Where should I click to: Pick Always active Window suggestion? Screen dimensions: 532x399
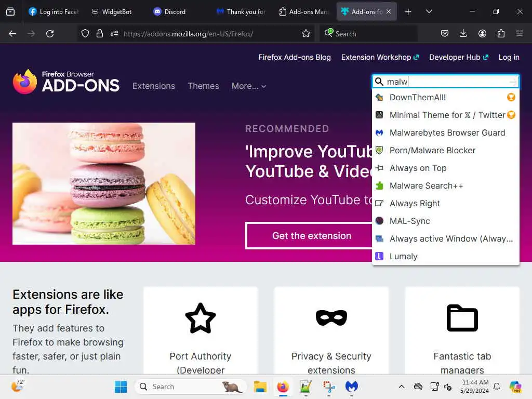[445, 238]
